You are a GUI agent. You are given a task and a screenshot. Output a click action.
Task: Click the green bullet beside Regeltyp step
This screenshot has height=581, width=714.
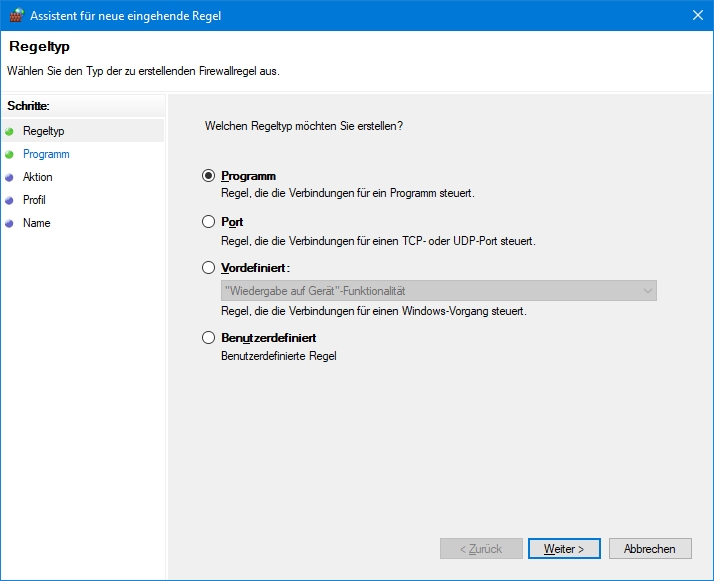pos(9,132)
